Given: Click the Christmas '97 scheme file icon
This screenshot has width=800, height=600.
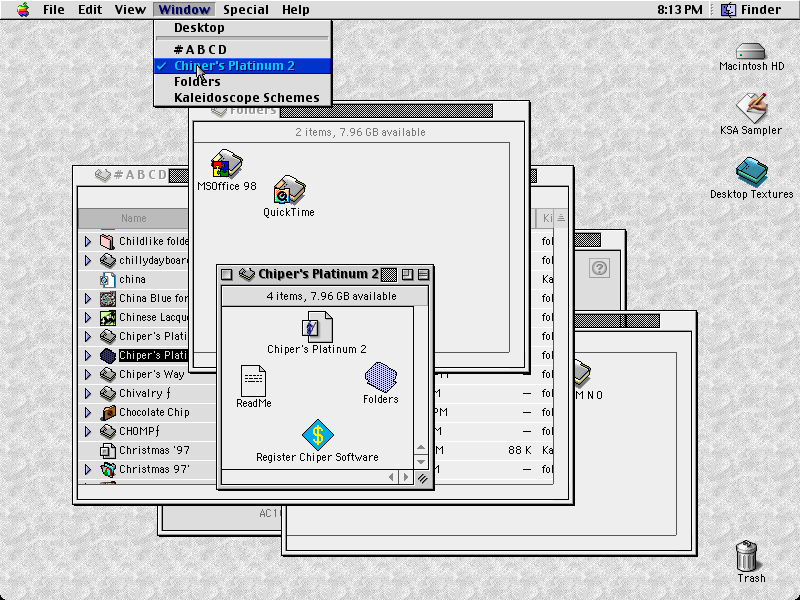Looking at the screenshot, I should (107, 451).
